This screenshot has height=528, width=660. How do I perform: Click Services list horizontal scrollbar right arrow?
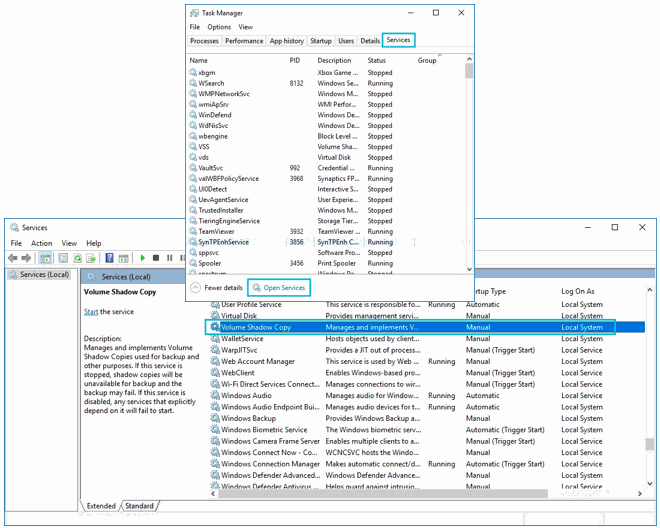[640, 493]
